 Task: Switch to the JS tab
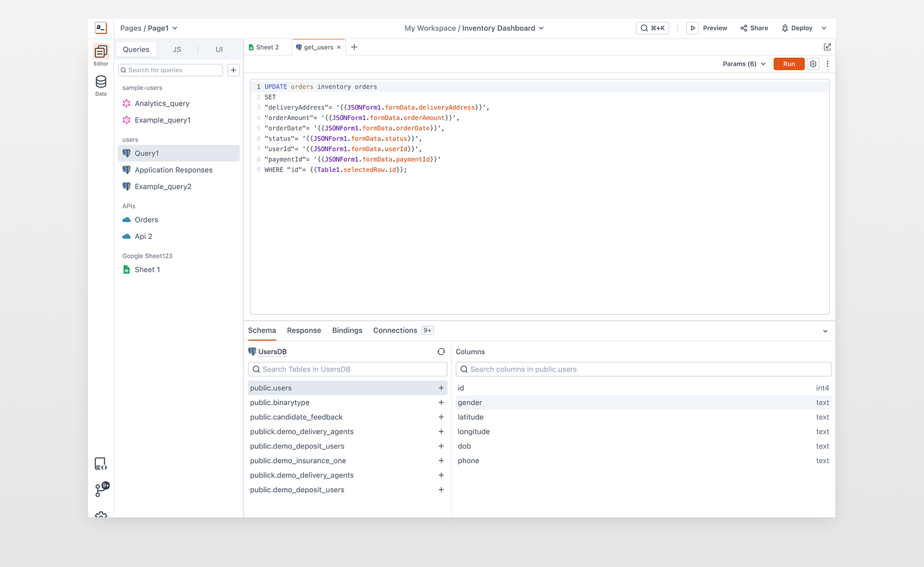pyautogui.click(x=177, y=49)
